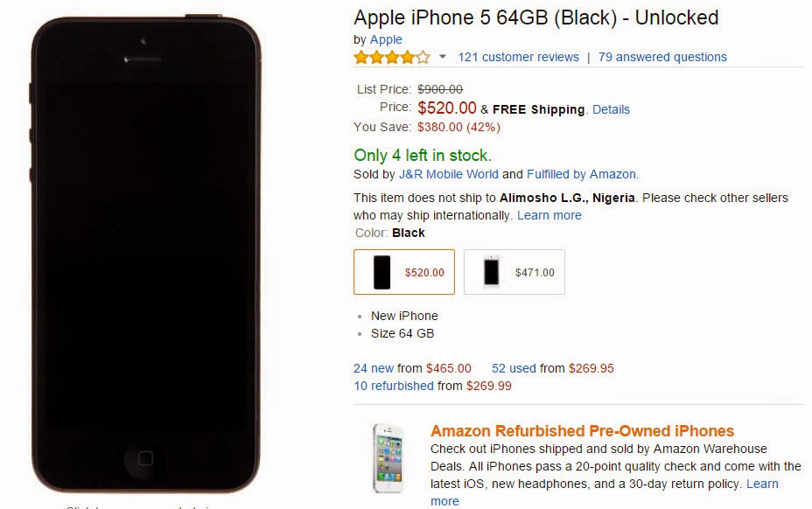Open the 121 customer reviews link
Screen dimensions: 812x509
coord(518,58)
